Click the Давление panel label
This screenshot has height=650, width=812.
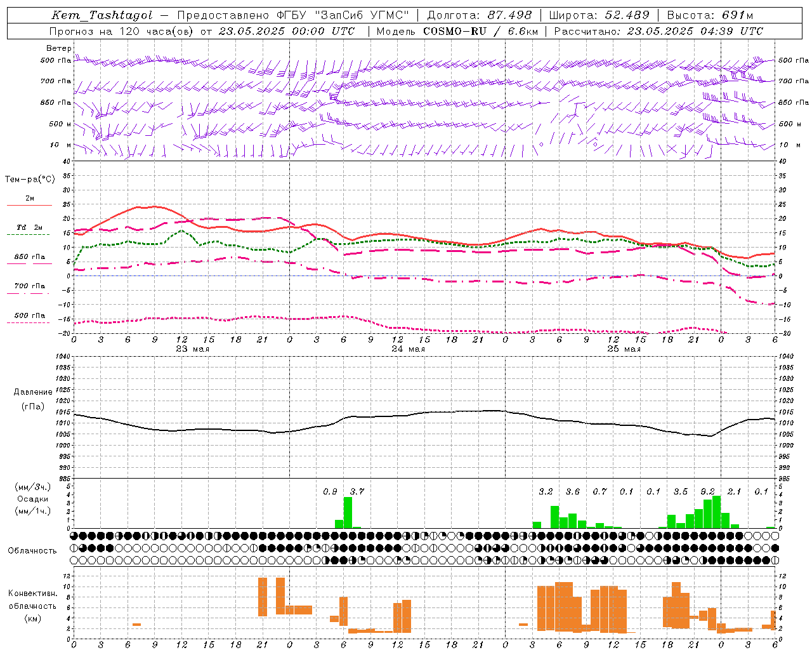32,392
